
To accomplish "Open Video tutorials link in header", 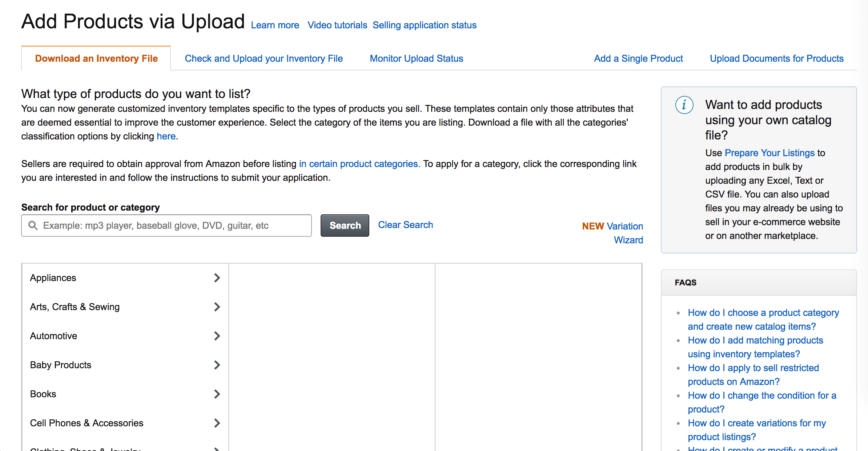I will [337, 25].
